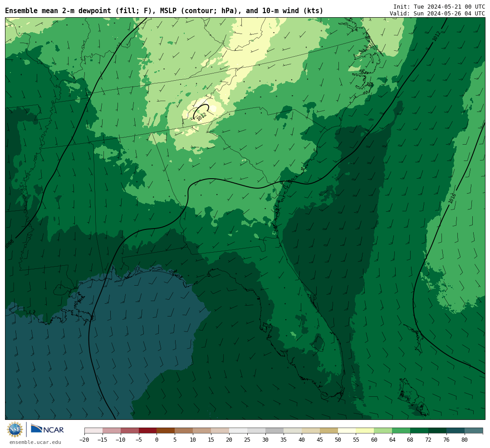Image resolution: width=490 pixels, height=448 pixels.
Task: Click the map title about ensemble mean dewpoint
Action: 164,11
